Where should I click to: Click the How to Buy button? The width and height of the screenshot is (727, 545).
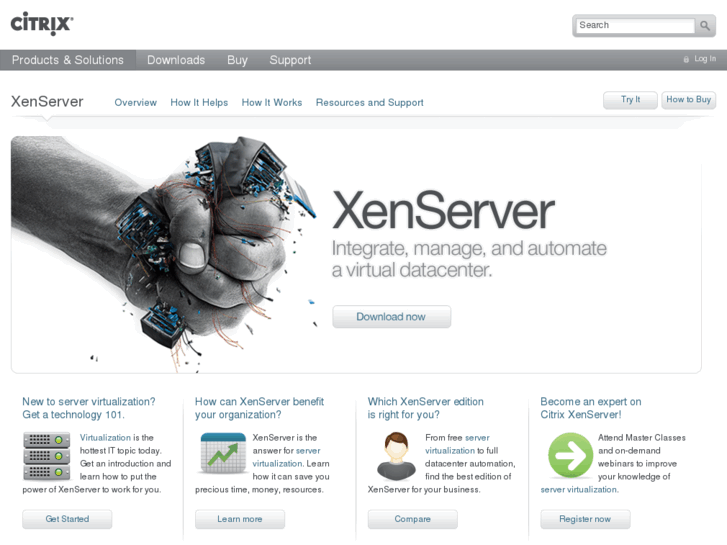click(x=689, y=100)
